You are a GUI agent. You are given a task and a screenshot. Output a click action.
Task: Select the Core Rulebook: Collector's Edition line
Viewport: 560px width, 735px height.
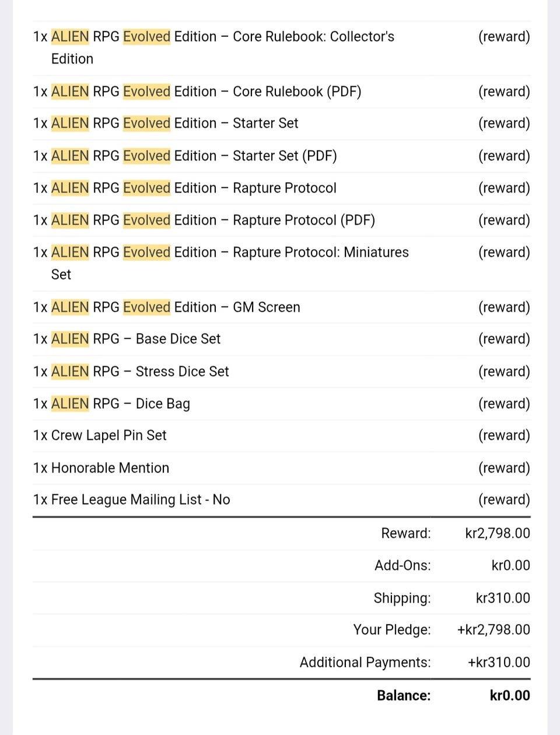click(281, 48)
